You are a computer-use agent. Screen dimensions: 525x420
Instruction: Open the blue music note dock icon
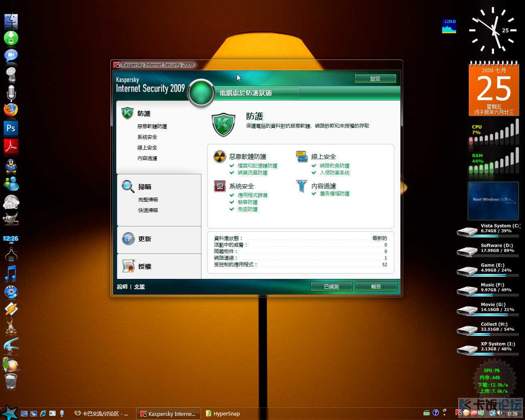[11, 273]
